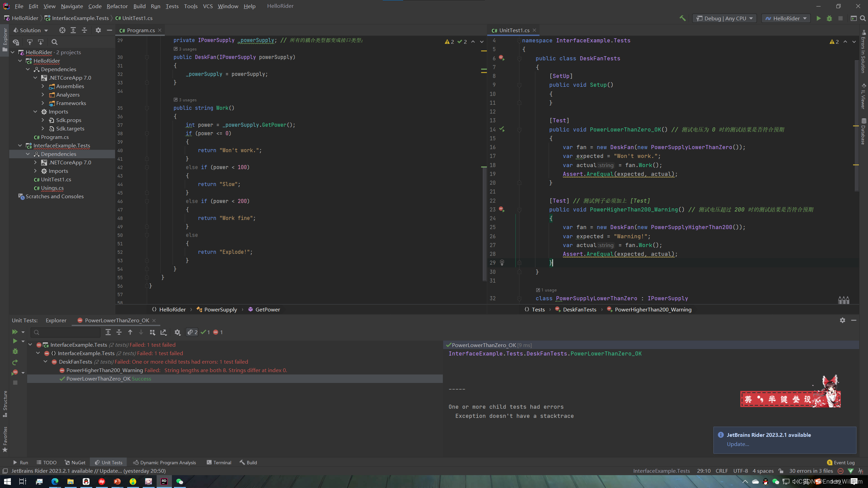
Task: Open the Terminal tool window button
Action: pos(219,462)
